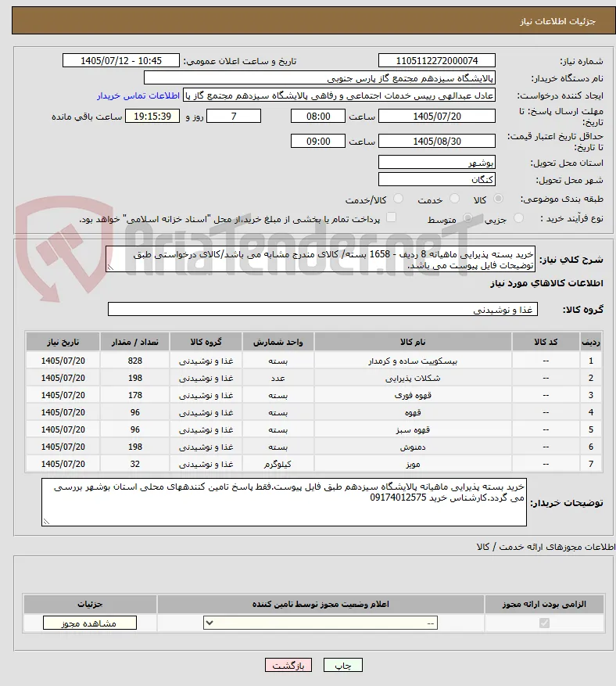Click the general need description text area
Screen dimensions: 616x686
point(321,259)
